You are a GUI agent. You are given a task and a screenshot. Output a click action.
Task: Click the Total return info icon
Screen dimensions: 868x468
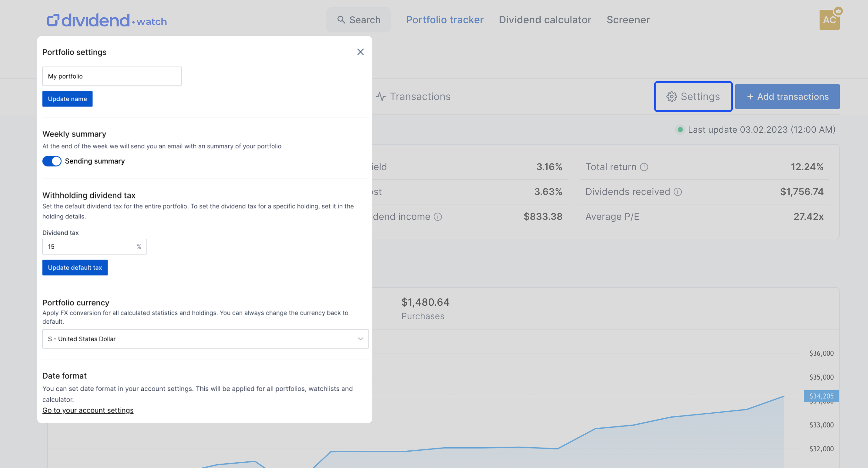tap(644, 167)
